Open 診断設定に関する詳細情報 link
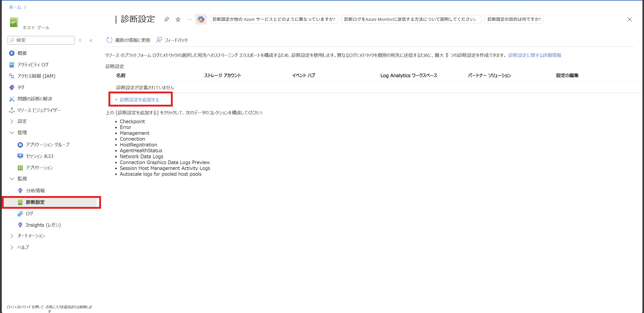 tap(534, 55)
